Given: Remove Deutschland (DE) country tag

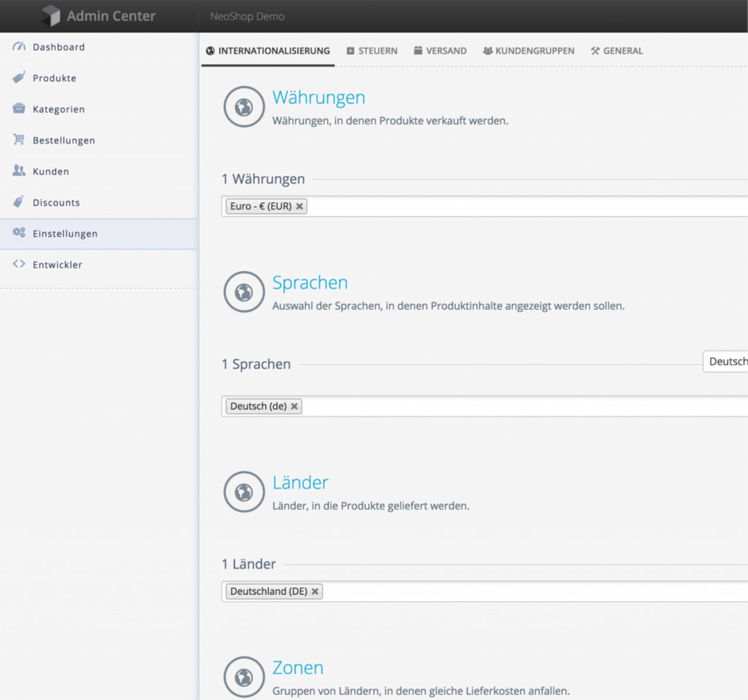Looking at the screenshot, I should [x=315, y=591].
